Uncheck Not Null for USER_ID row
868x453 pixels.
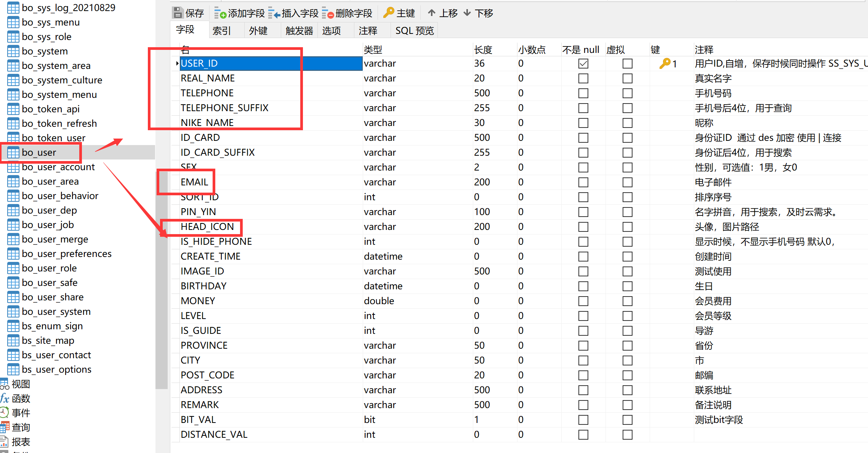583,64
